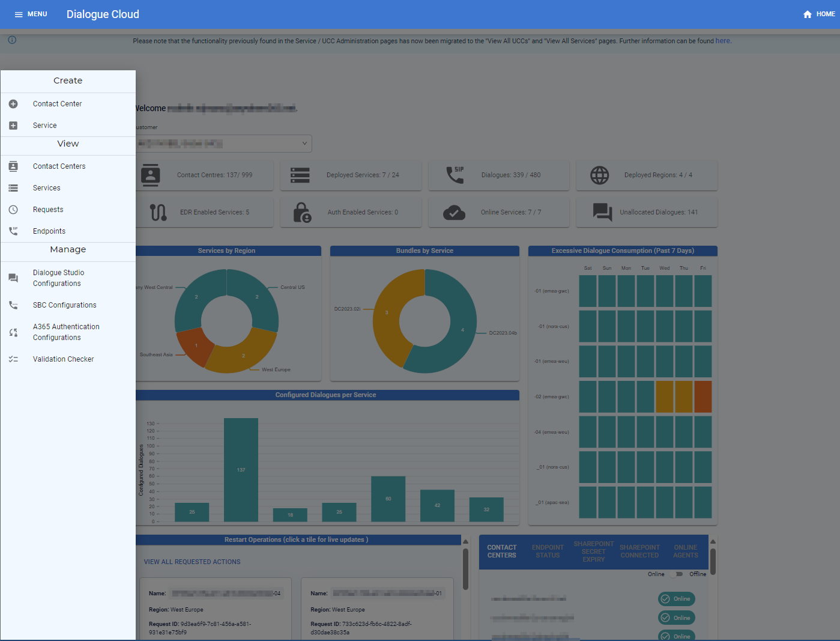Click the restart tile with Request ID 733c623d
Screen dimensions: 840x641
pyautogui.click(x=377, y=609)
